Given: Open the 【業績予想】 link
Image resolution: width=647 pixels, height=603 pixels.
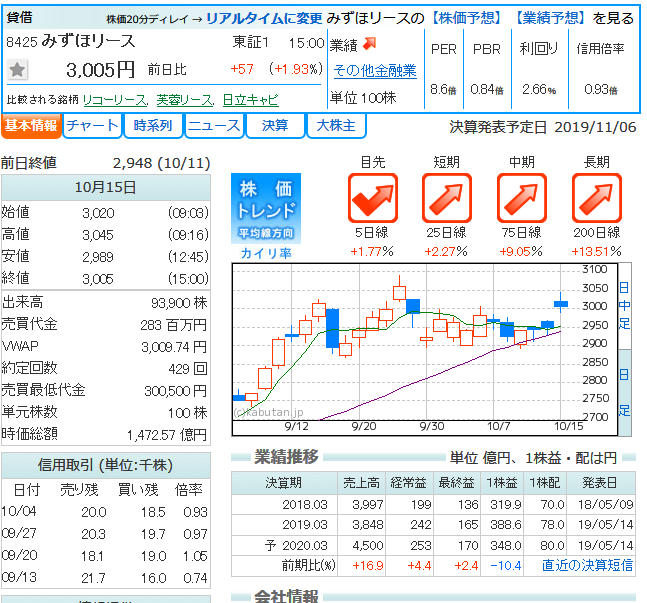Looking at the screenshot, I should coord(549,18).
